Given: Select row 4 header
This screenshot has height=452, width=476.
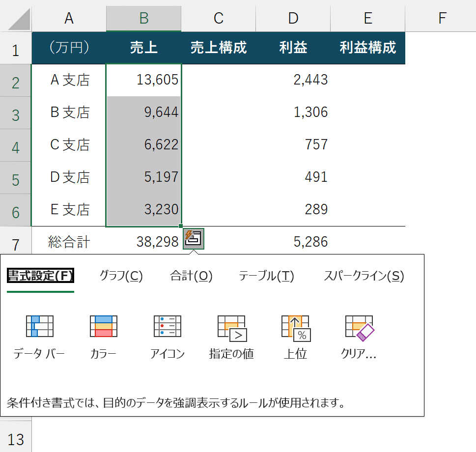Looking at the screenshot, I should (16, 145).
